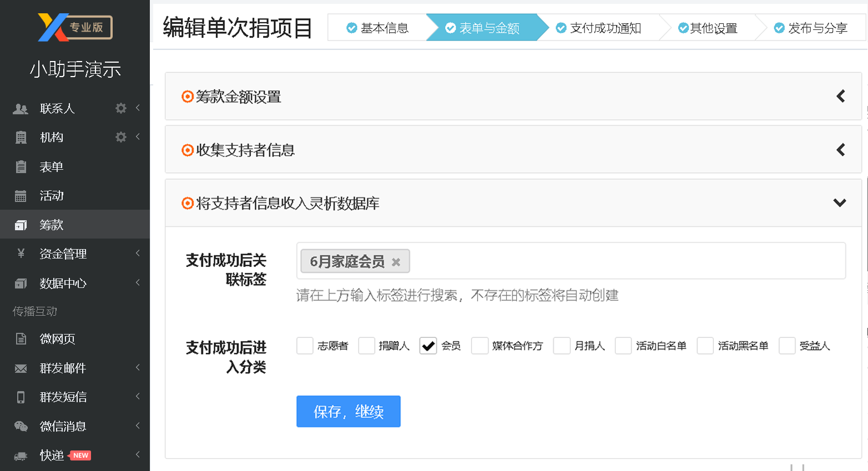868x471 pixels.
Task: Click the check icon on 表单与金额 step
Action: pos(451,28)
